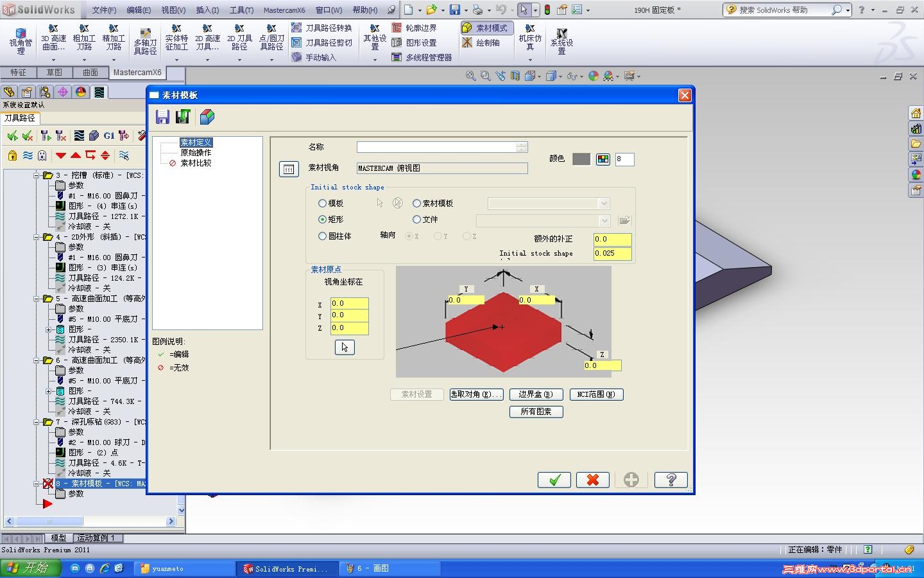
Task: Open 图形设置 geometry settings tool
Action: click(414, 42)
